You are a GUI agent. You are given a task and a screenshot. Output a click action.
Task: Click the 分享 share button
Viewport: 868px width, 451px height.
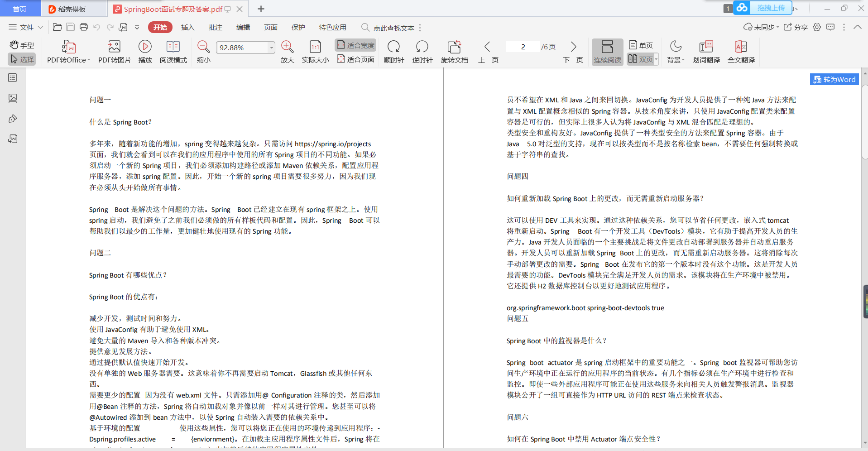[796, 27]
